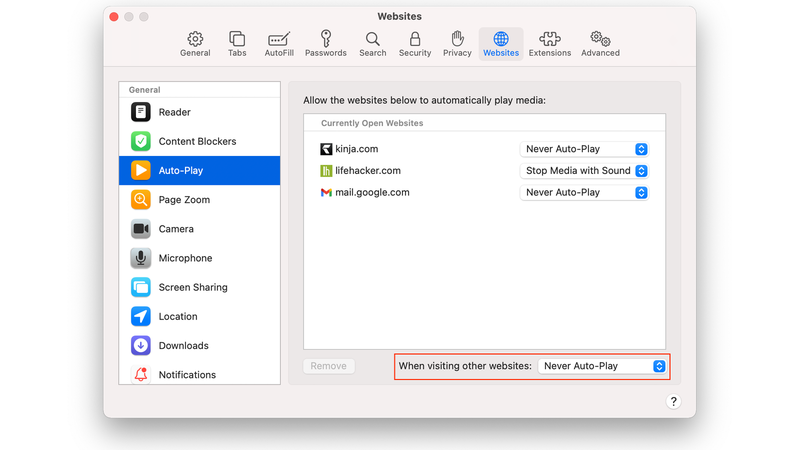
Task: Select Camera label in sidebar
Action: click(x=176, y=229)
